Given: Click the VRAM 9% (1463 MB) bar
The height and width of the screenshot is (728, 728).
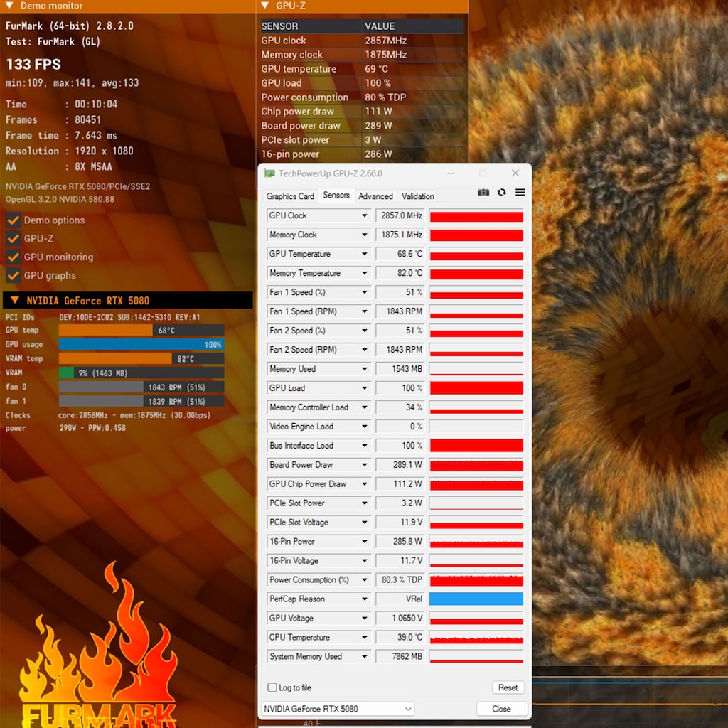Looking at the screenshot, I should [141, 373].
